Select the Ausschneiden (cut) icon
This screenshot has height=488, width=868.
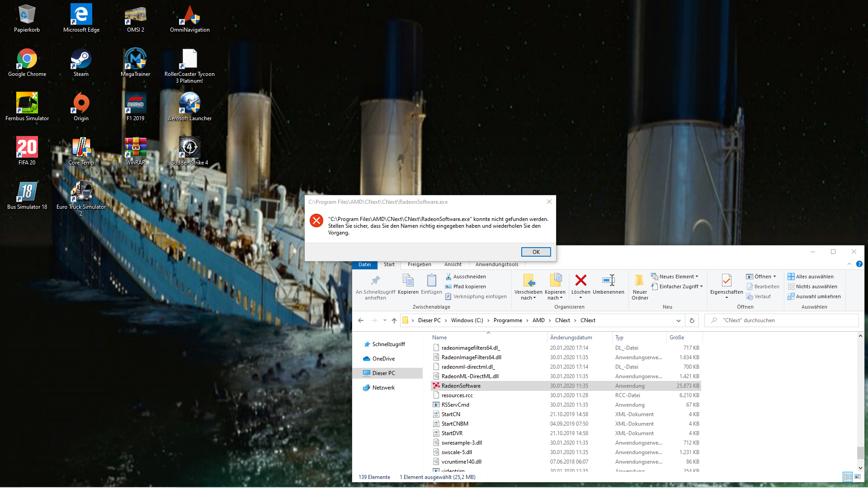tap(448, 276)
